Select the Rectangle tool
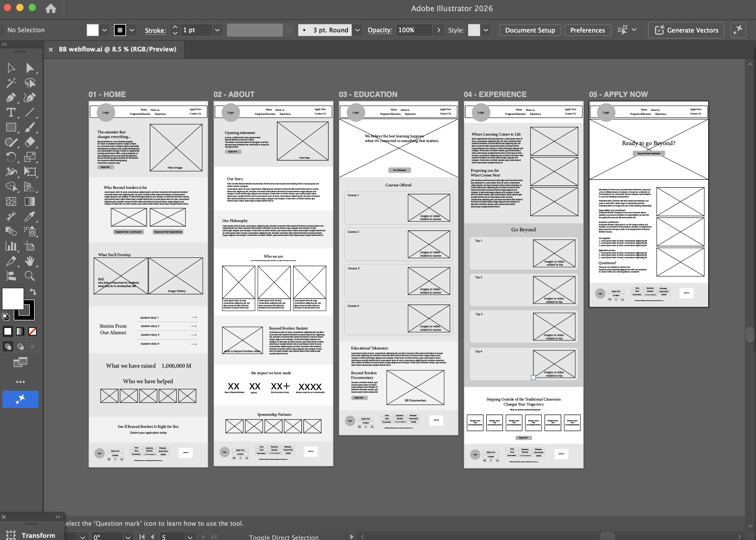756x540 pixels. point(11,127)
